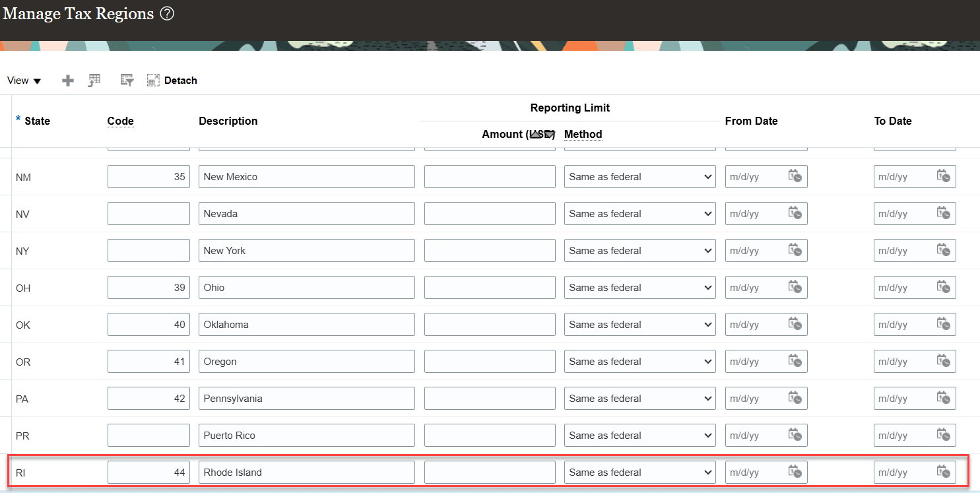Open the calendar picker for Ohio's From Date
The width and height of the screenshot is (980, 493).
click(795, 287)
